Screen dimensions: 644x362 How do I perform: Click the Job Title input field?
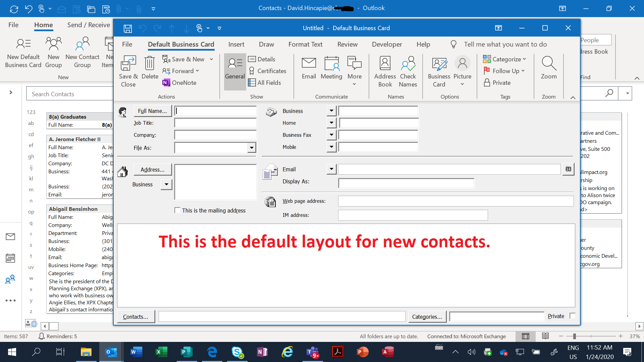coord(215,123)
